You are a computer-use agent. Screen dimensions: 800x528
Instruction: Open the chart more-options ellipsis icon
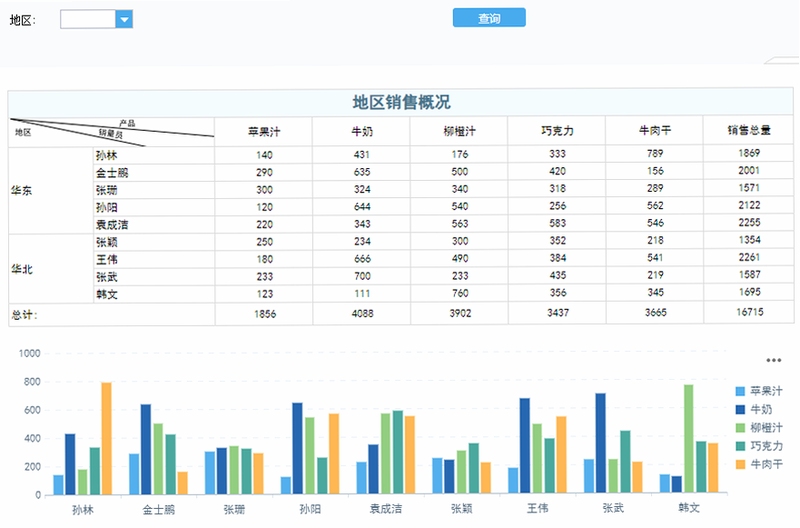[x=773, y=360]
